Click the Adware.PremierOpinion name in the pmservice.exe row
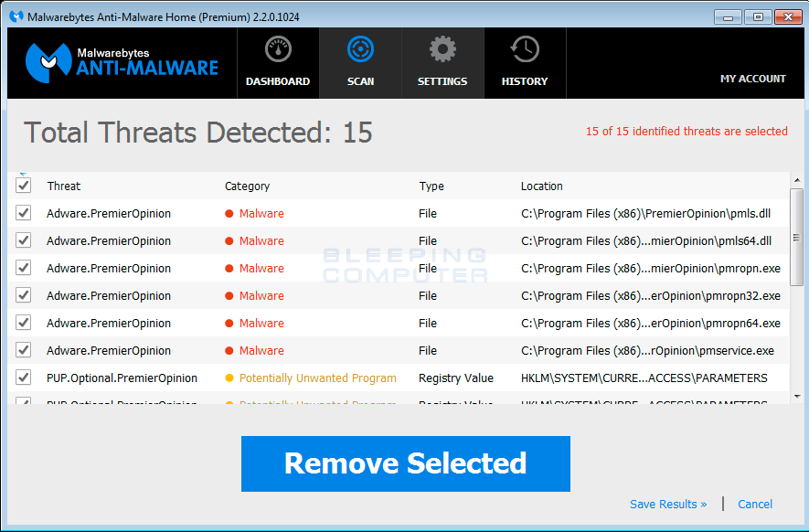Image resolution: width=809 pixels, height=532 pixels. coord(109,350)
